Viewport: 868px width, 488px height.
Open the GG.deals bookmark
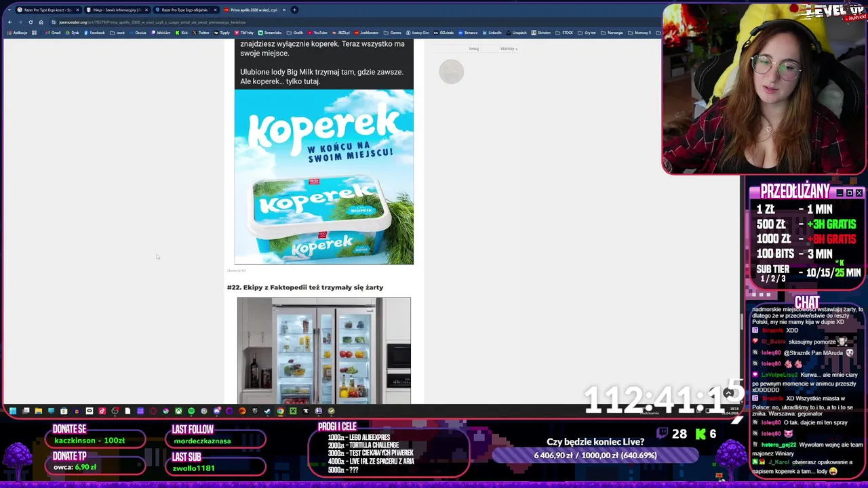[443, 33]
